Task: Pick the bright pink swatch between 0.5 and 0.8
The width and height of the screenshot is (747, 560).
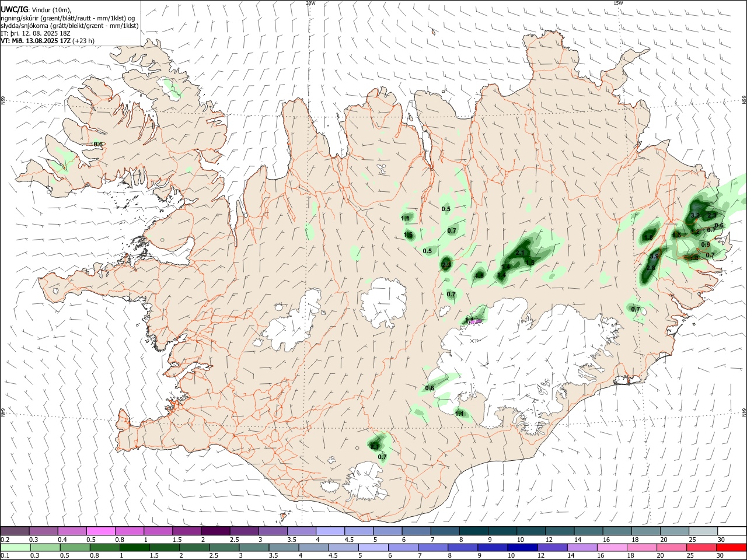Action: pyautogui.click(x=101, y=531)
